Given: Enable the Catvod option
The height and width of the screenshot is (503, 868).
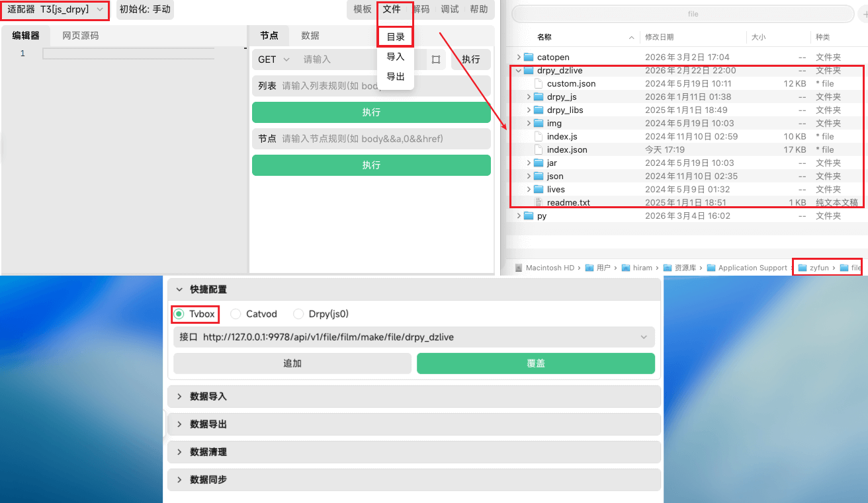Looking at the screenshot, I should (236, 314).
